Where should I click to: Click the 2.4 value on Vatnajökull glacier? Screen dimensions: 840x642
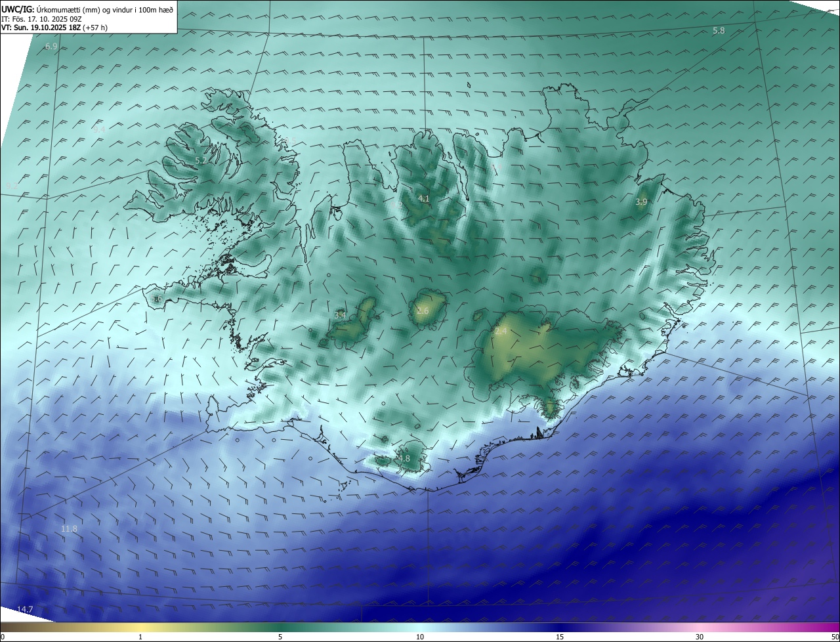pos(501,332)
